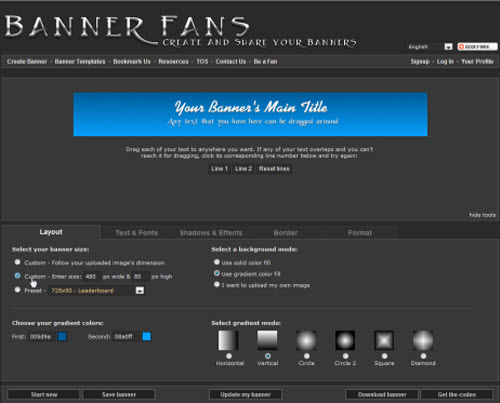Switch to the Text & Fonts tab

(137, 233)
